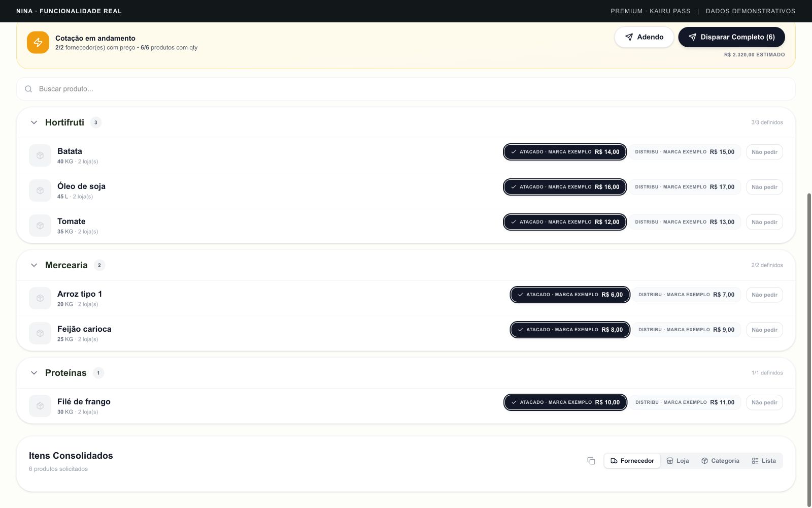Focus the Buscar produto search field
Viewport: 812px width, 508px height.
(406, 89)
